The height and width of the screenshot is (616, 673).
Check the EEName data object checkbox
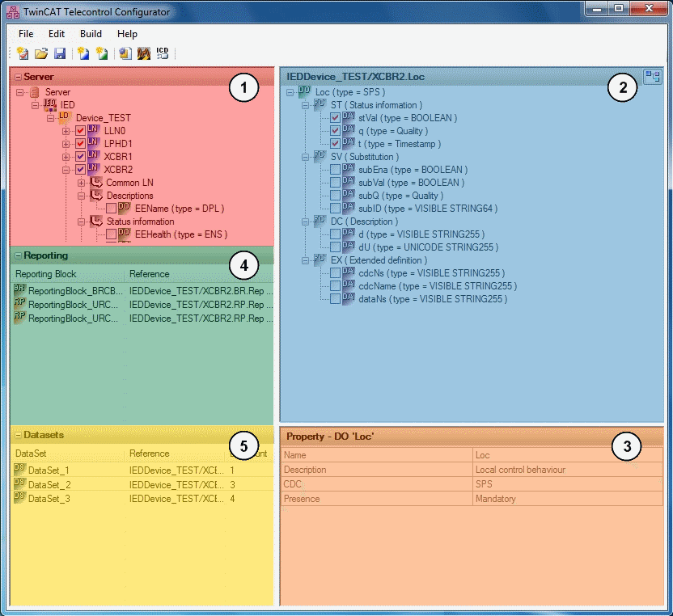tap(111, 209)
